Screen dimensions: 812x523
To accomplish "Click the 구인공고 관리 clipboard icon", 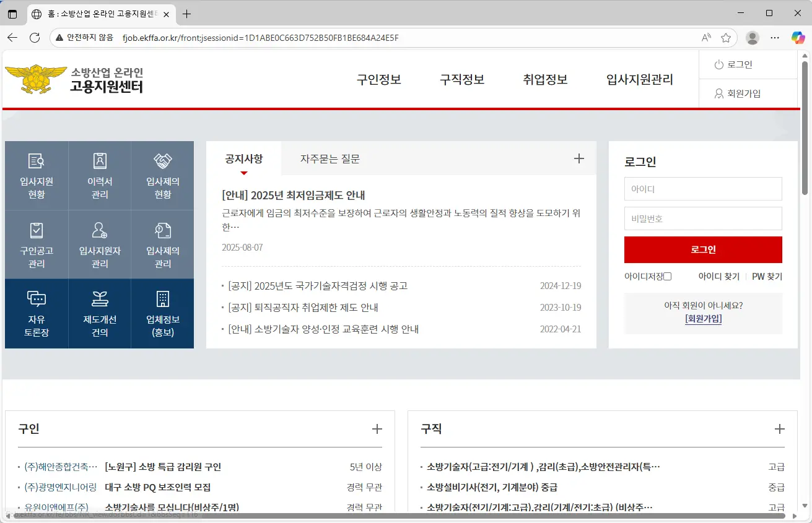I will tap(37, 244).
